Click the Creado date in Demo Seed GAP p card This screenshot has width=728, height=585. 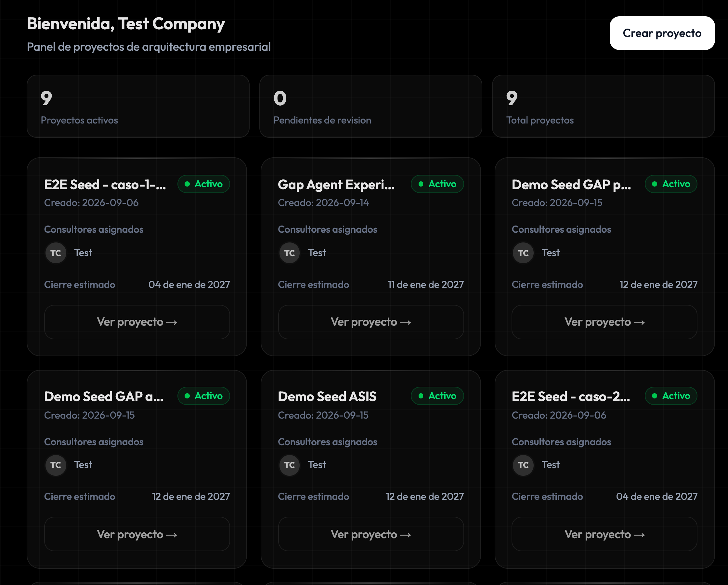click(557, 203)
